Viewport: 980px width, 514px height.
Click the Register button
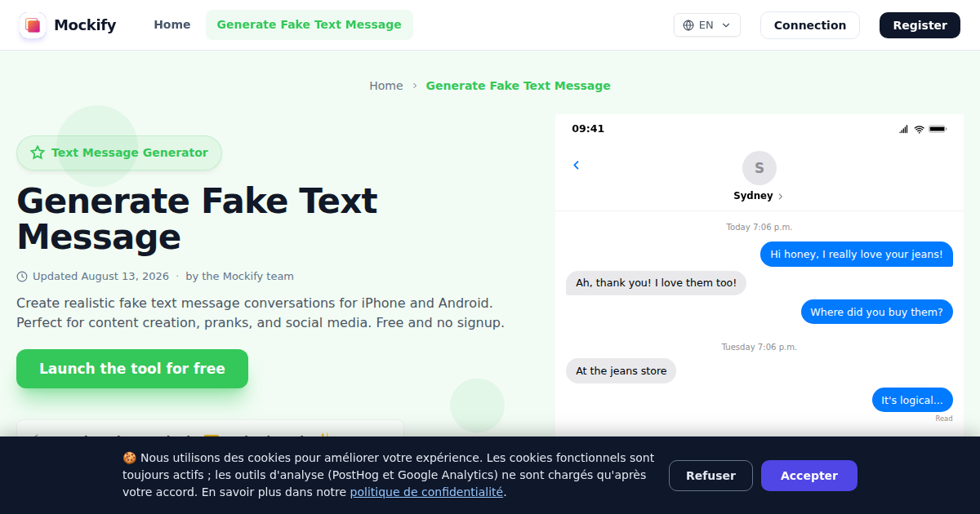pyautogui.click(x=920, y=25)
